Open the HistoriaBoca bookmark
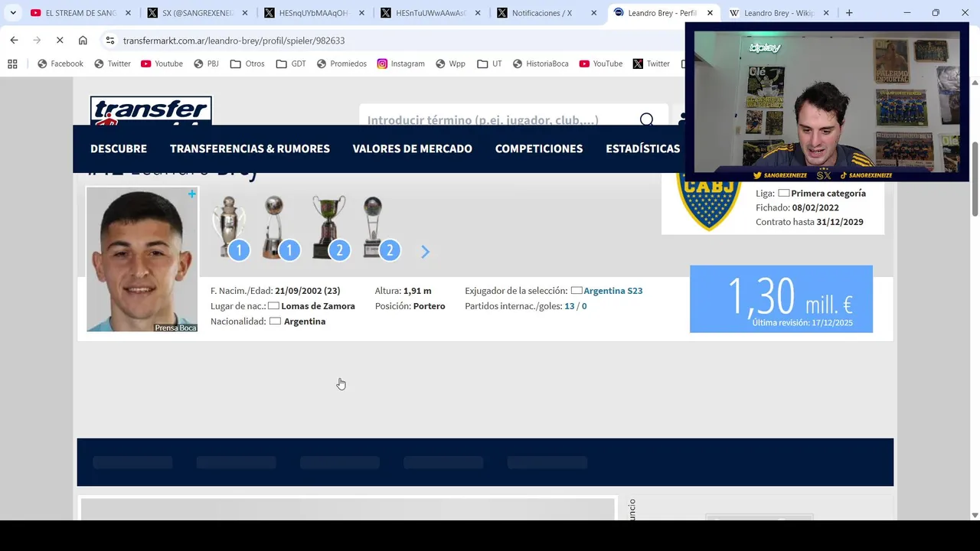The image size is (980, 551). (541, 64)
